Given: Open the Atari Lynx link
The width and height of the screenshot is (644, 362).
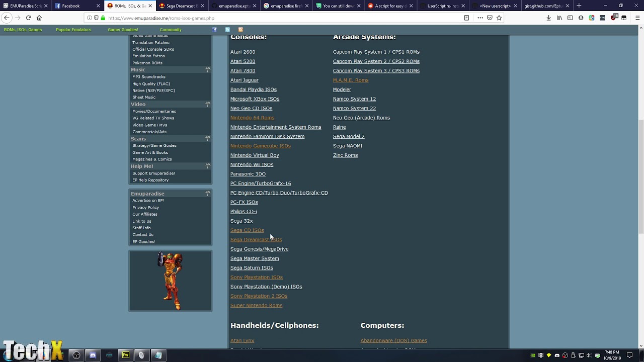Looking at the screenshot, I should tap(242, 340).
